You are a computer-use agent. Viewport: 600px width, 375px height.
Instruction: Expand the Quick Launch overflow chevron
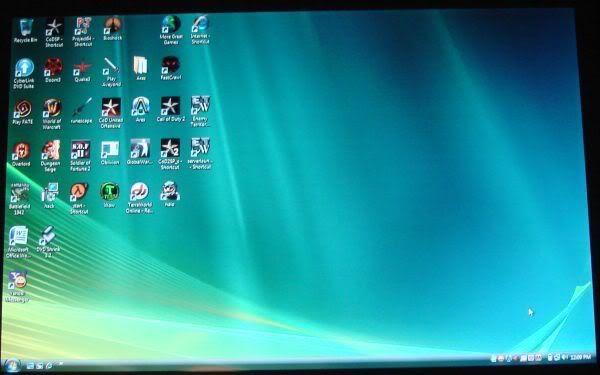60,364
